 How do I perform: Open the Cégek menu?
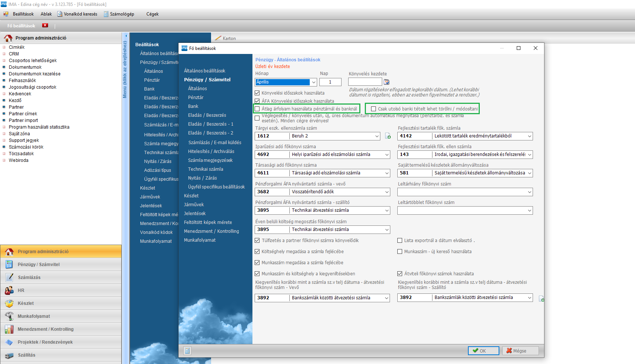[152, 14]
